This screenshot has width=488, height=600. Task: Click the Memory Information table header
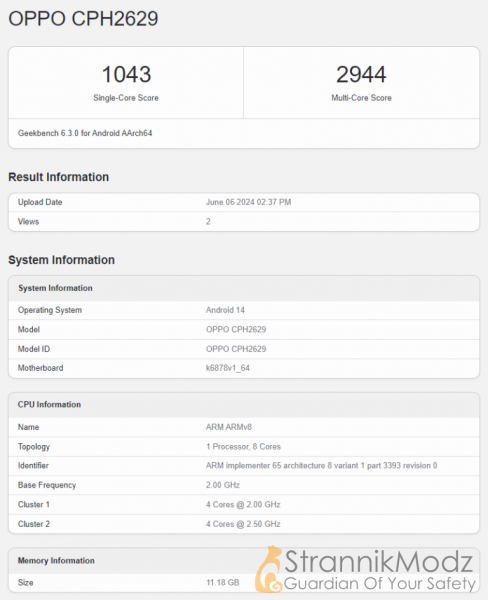56,561
